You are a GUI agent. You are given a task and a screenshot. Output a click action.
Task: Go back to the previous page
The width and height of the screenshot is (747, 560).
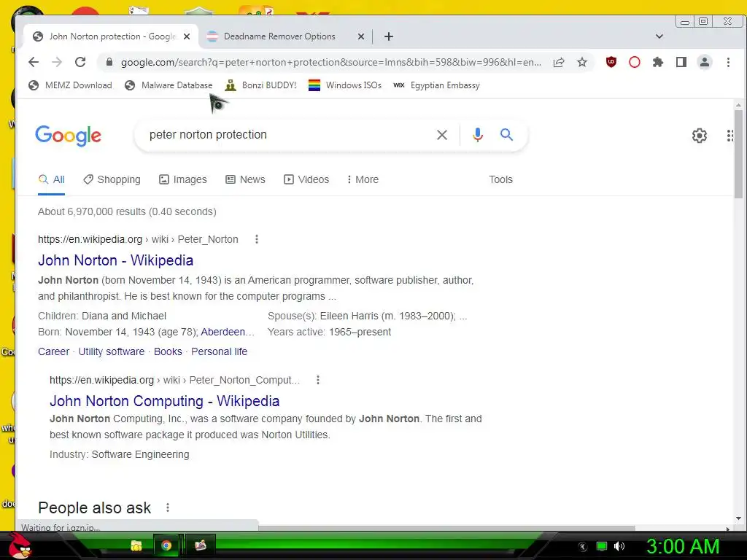[34, 62]
